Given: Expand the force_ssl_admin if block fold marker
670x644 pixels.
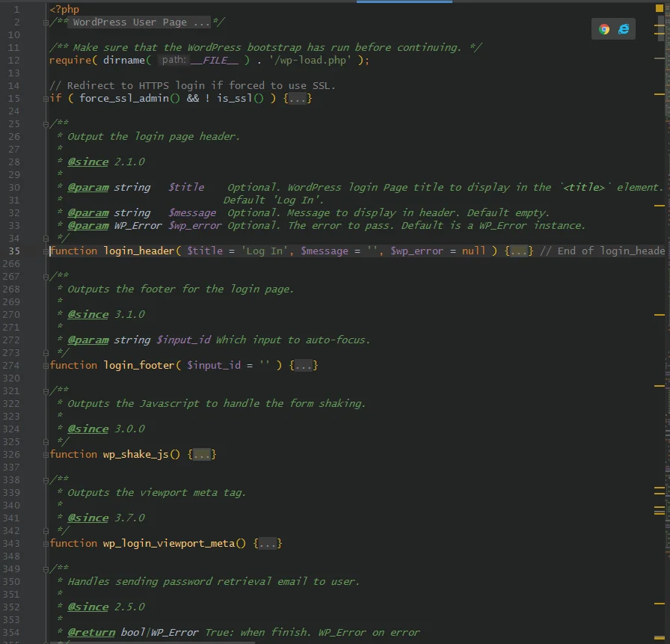Looking at the screenshot, I should pos(46,99).
